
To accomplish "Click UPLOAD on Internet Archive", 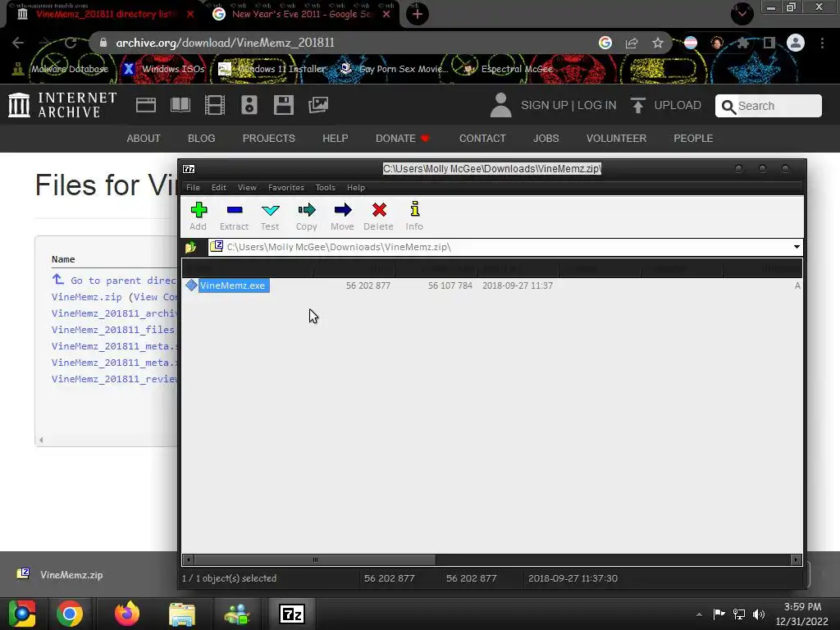I will (x=666, y=106).
